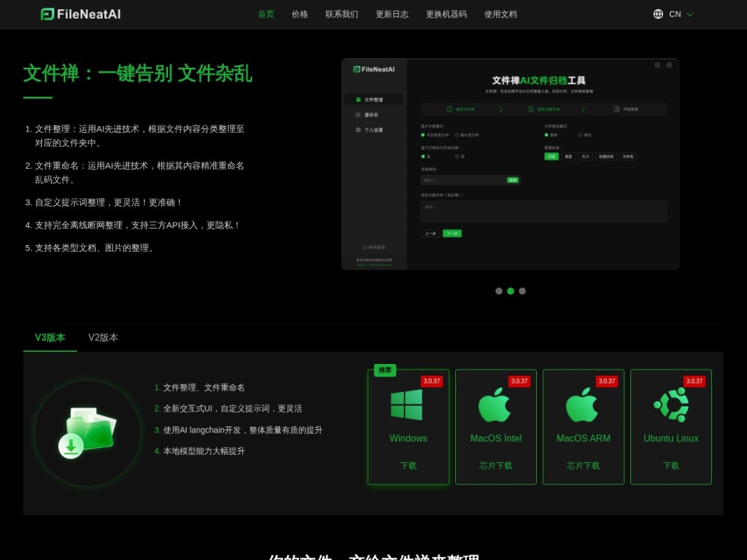747x560 pixels.
Task: Click the green 内容 tag in preview
Action: tap(551, 156)
